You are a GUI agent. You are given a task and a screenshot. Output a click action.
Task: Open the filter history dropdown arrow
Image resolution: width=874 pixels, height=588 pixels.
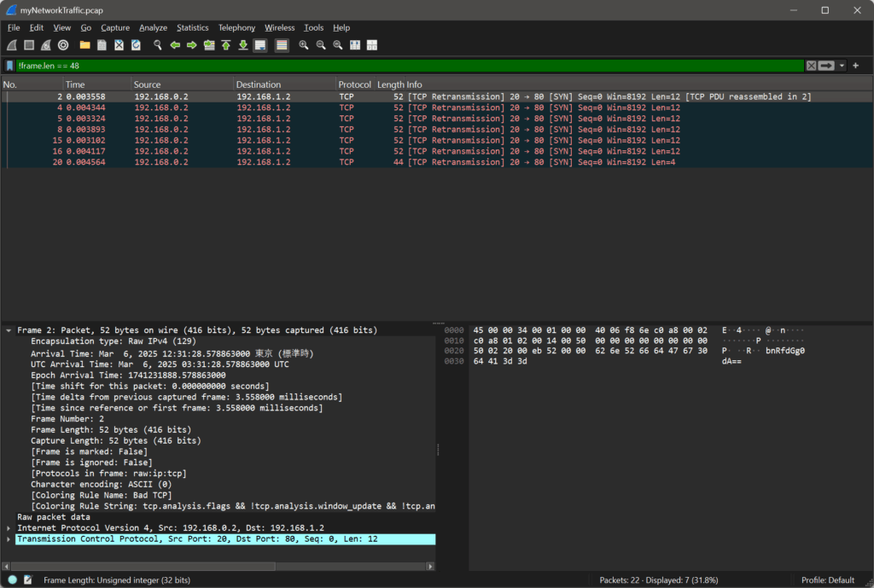point(842,66)
